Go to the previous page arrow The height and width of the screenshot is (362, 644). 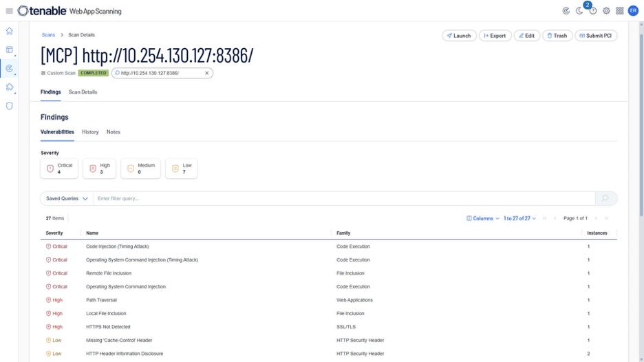pyautogui.click(x=555, y=218)
